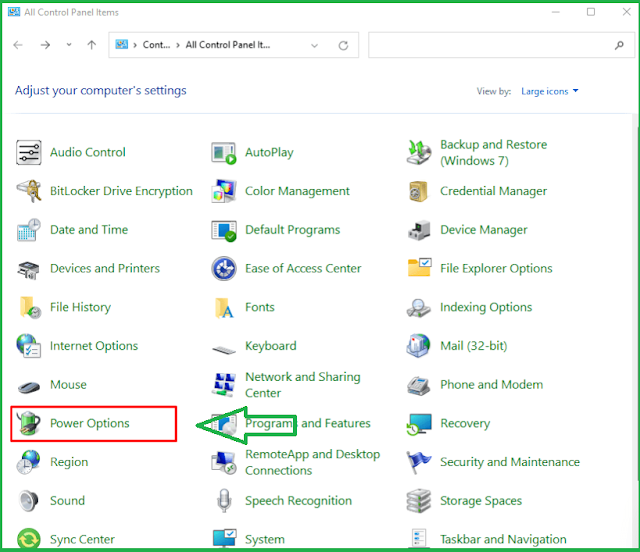Click the AutoPlay icon
Screen dimensions: 640x552
[x=224, y=153]
